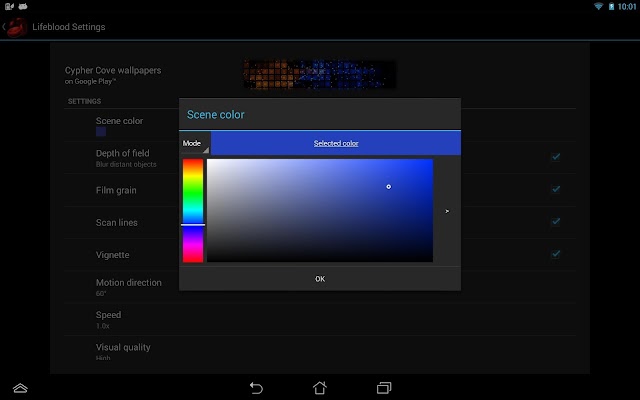Toggle the Depth of field checkbox
Image resolution: width=640 pixels, height=400 pixels.
[x=556, y=157]
